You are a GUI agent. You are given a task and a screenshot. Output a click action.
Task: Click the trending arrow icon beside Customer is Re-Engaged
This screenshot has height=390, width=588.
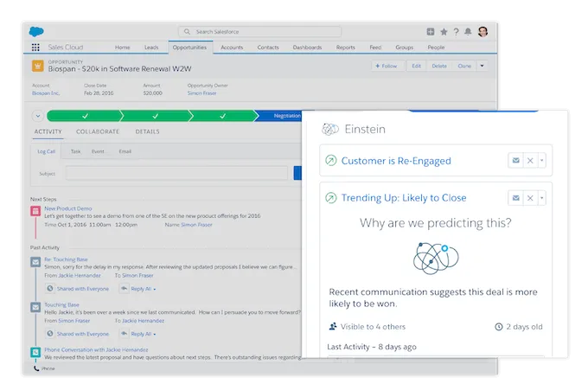tap(330, 161)
